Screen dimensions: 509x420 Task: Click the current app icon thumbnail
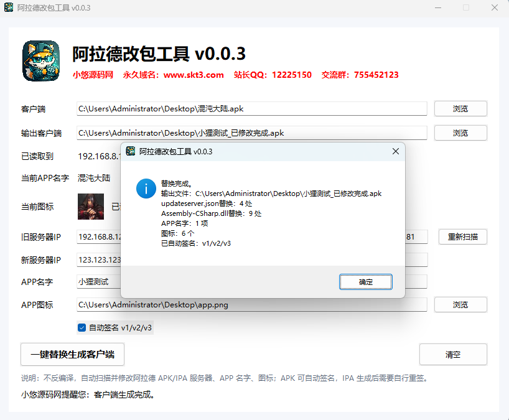pos(91,207)
